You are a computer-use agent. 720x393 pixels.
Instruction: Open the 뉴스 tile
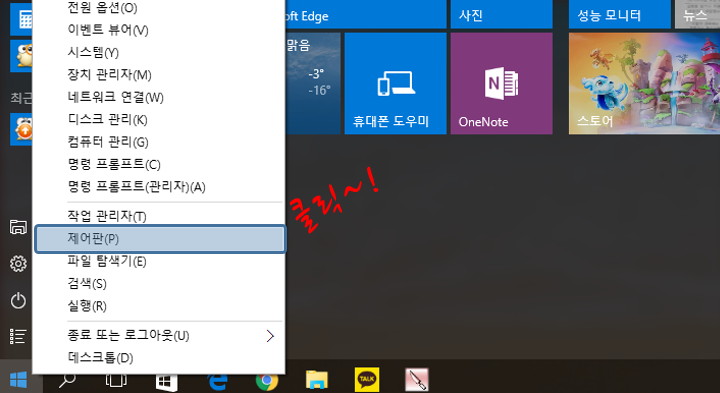point(698,14)
